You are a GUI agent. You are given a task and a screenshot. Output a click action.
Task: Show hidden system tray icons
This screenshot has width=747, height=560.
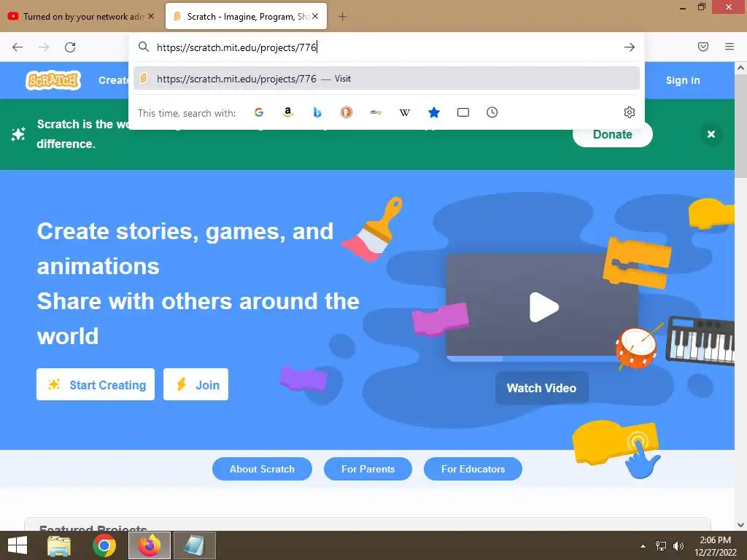[643, 546]
